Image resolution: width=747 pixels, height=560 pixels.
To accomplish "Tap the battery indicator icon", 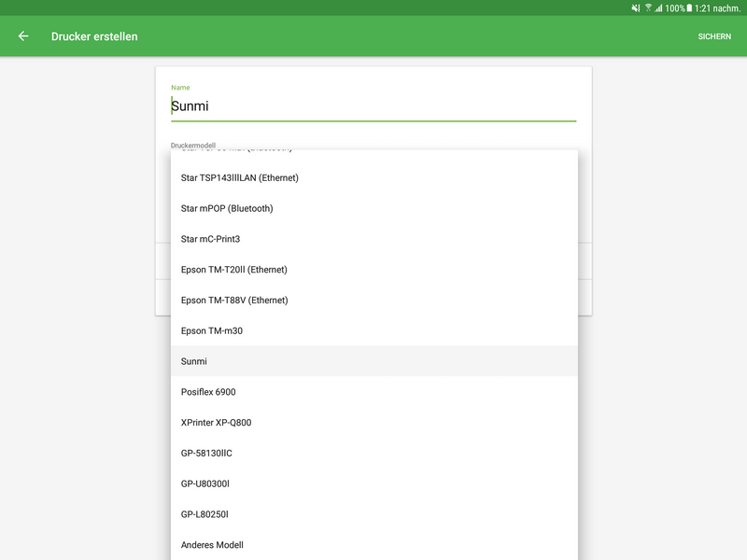I will [x=689, y=7].
